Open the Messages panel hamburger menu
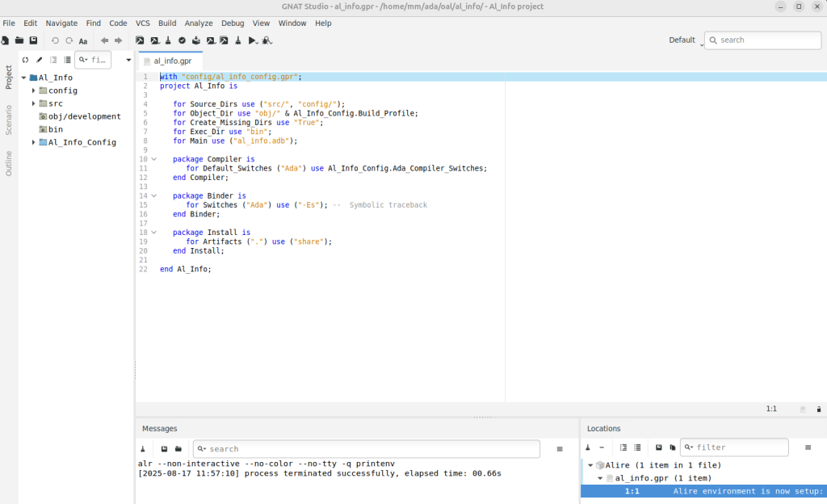The width and height of the screenshot is (827, 504). pyautogui.click(x=560, y=449)
